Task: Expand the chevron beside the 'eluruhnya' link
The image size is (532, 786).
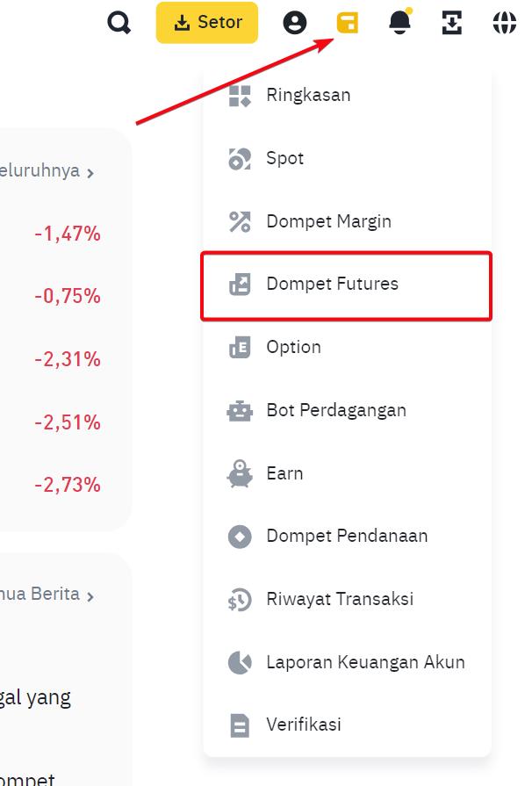Action: point(90,172)
